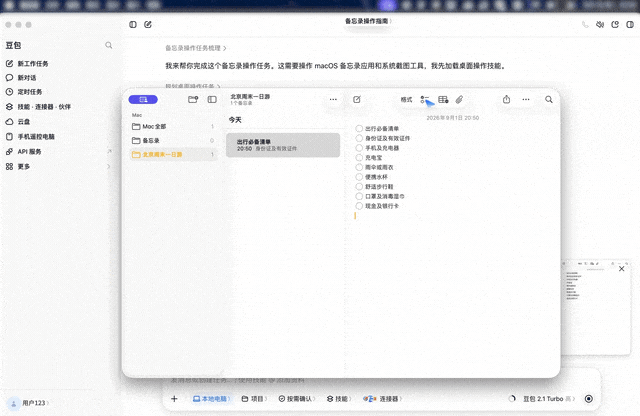The height and width of the screenshot is (416, 640).
Task: Check the 舒适步行鞋 item
Action: (359, 187)
